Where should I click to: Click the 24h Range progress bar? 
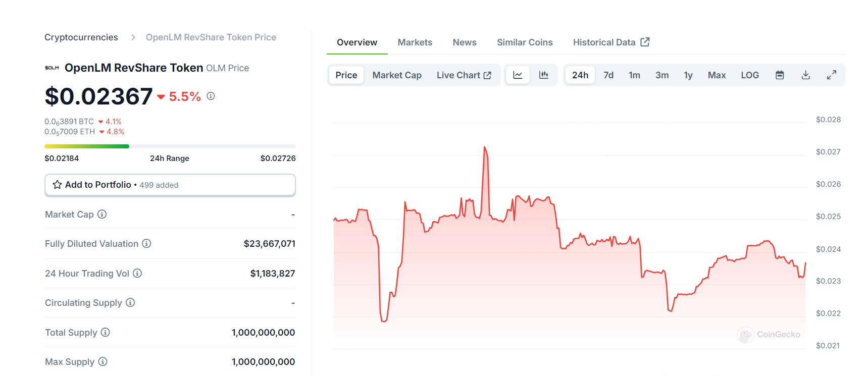pyautogui.click(x=170, y=146)
